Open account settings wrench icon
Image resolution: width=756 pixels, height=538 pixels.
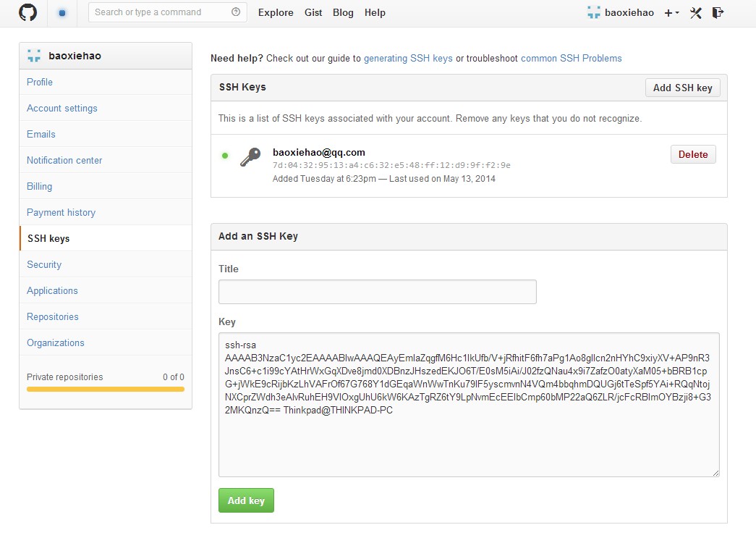(696, 12)
